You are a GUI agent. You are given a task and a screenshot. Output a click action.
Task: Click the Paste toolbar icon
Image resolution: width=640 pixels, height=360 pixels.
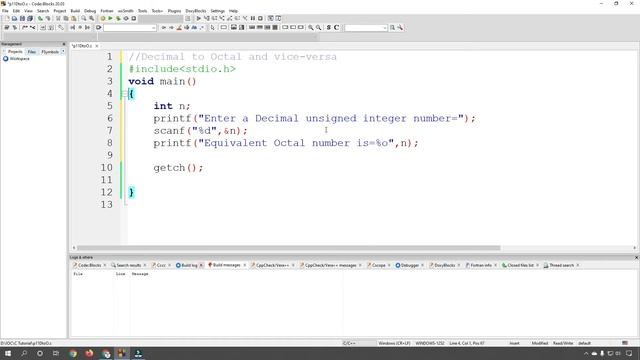pyautogui.click(x=73, y=18)
